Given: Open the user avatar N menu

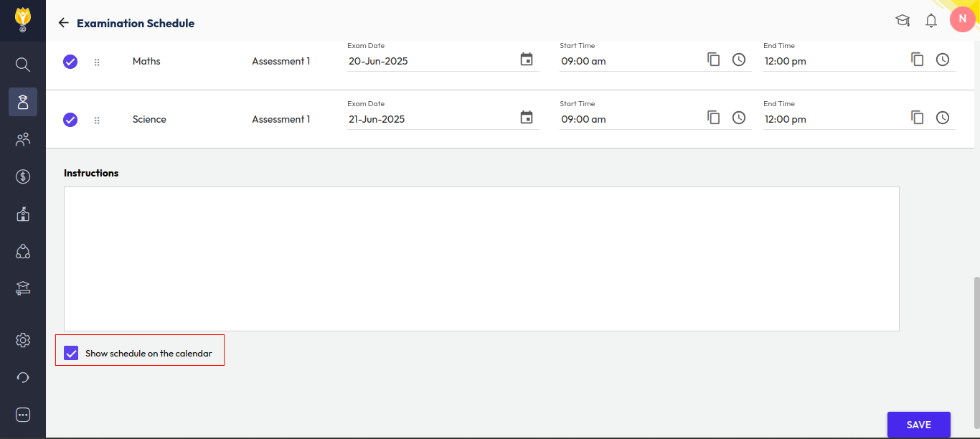Looking at the screenshot, I should [x=962, y=19].
